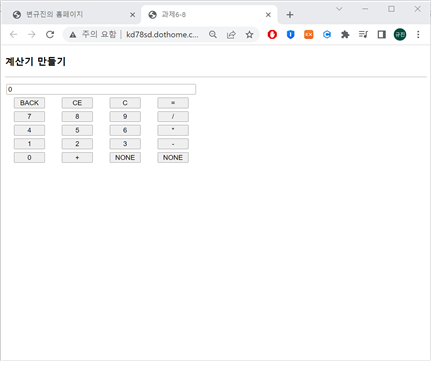Click the minus (-) button
This screenshot has width=431, height=365.
coord(173,144)
